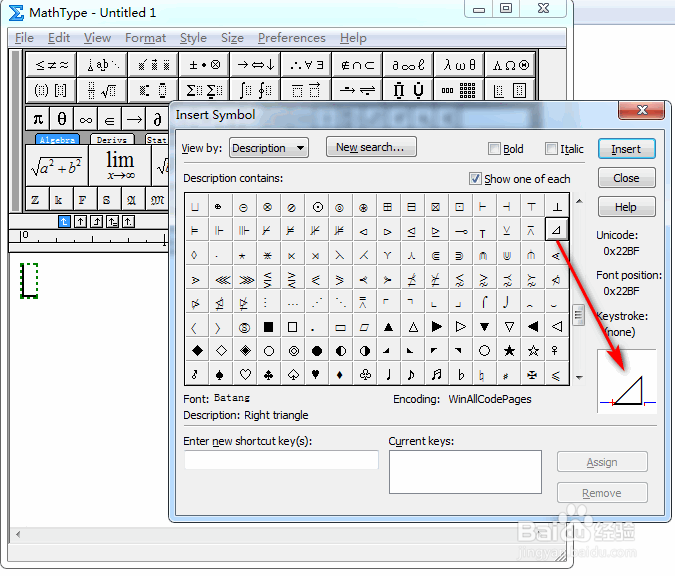Screen dimensions: 675x576
Task: Select the filled black square symbol
Action: coord(269,327)
